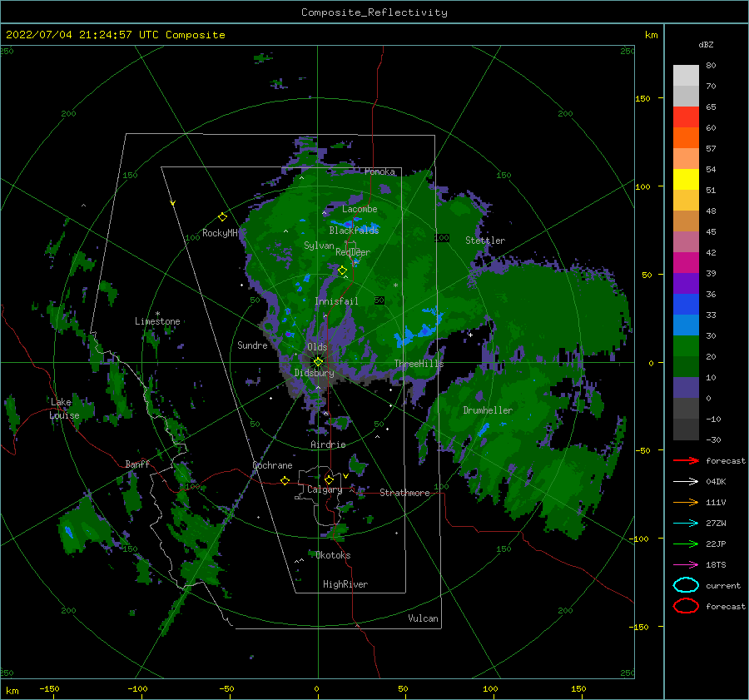
Task: Click the Banff label
Action: tap(137, 464)
